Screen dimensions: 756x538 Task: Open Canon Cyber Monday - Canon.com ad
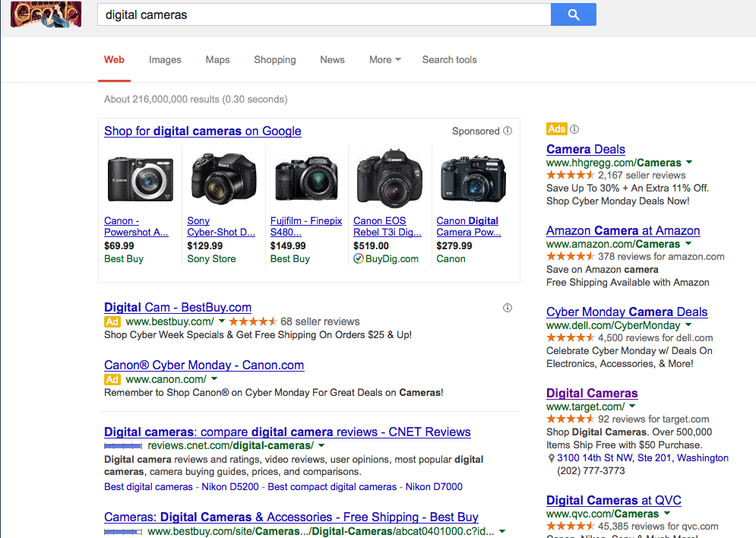coord(204,366)
